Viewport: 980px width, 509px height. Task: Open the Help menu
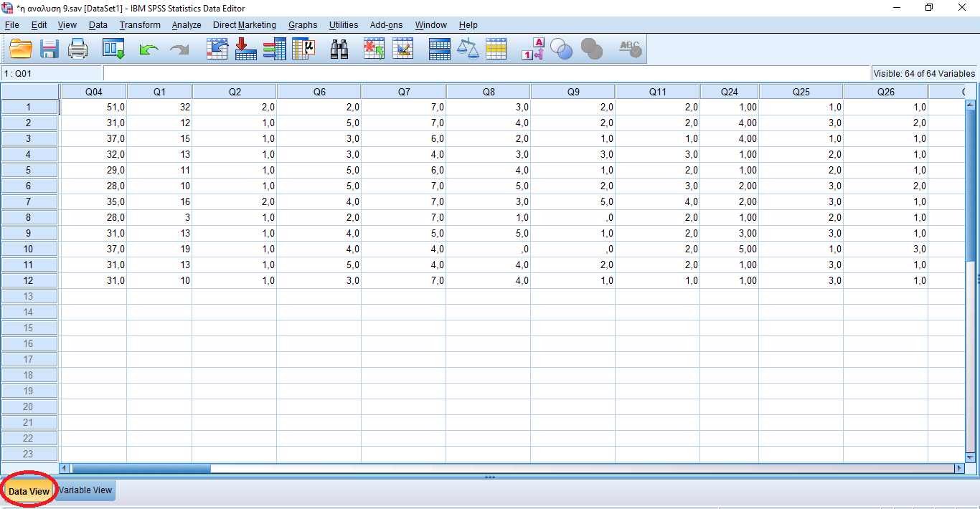tap(468, 25)
